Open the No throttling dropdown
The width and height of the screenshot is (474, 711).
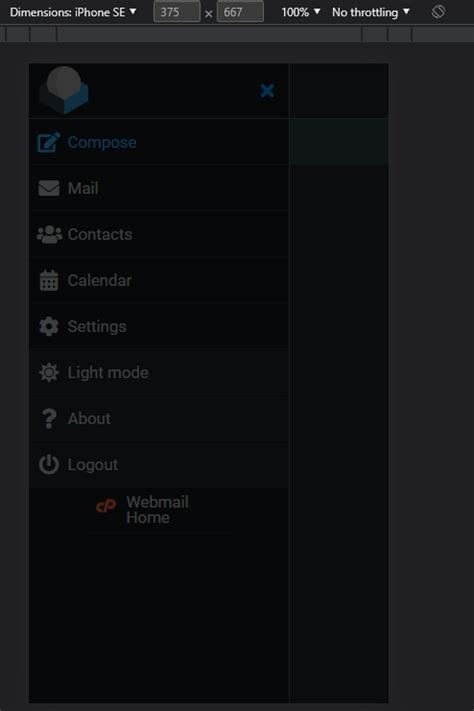tap(371, 12)
